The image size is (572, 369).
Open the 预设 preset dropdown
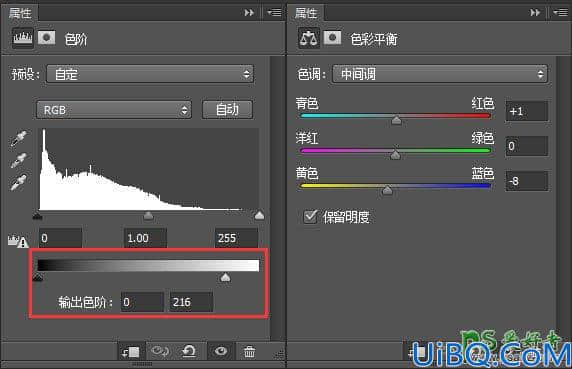(150, 74)
